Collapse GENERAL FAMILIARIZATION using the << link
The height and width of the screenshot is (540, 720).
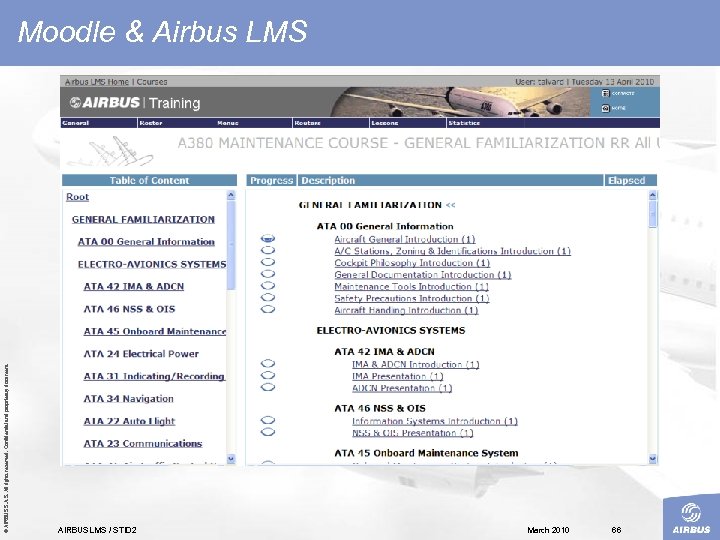(x=450, y=205)
